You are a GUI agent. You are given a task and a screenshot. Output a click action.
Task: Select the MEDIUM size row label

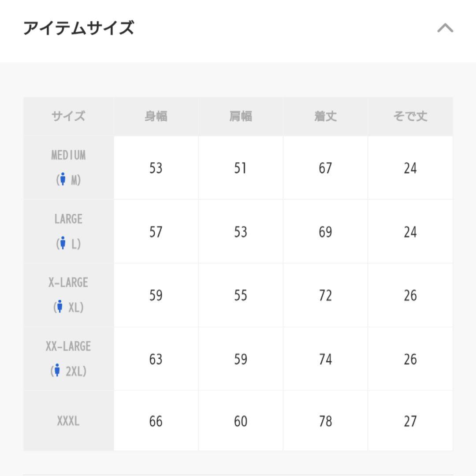tap(68, 155)
